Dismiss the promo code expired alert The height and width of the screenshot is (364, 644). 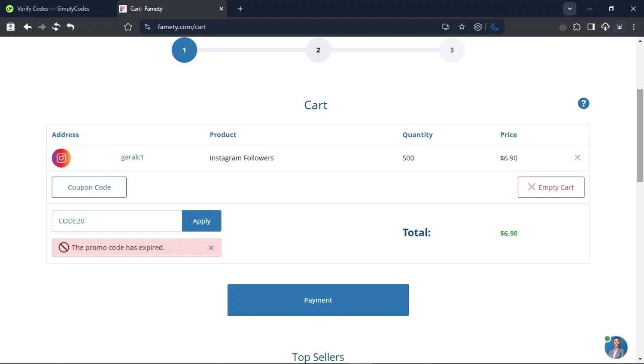tap(211, 248)
